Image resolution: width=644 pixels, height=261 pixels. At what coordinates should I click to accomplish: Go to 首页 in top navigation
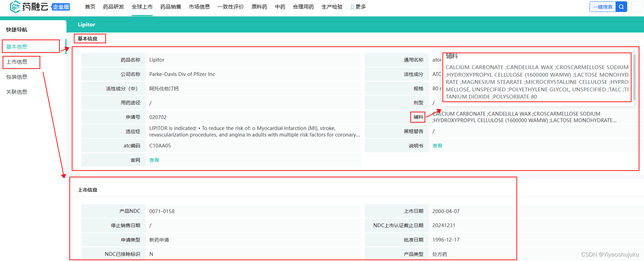pyautogui.click(x=90, y=7)
